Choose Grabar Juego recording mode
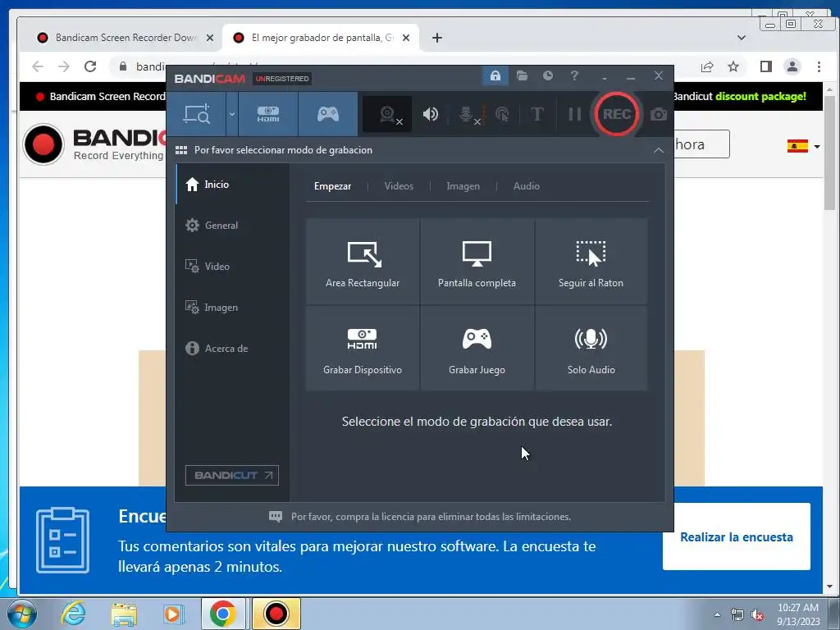This screenshot has width=840, height=630. [x=477, y=349]
